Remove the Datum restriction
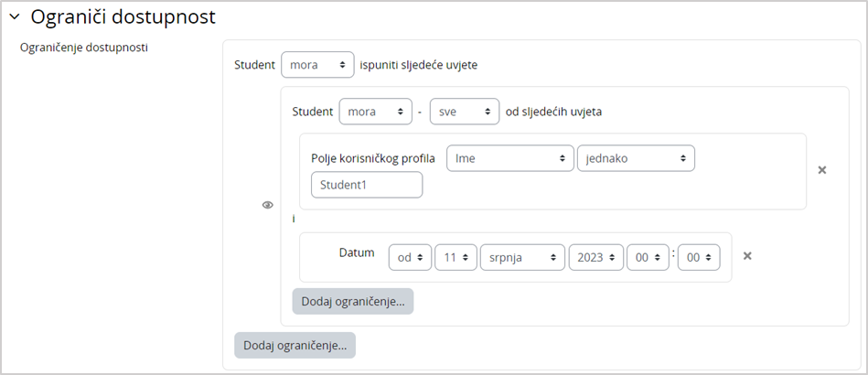The width and height of the screenshot is (868, 375). point(746,256)
